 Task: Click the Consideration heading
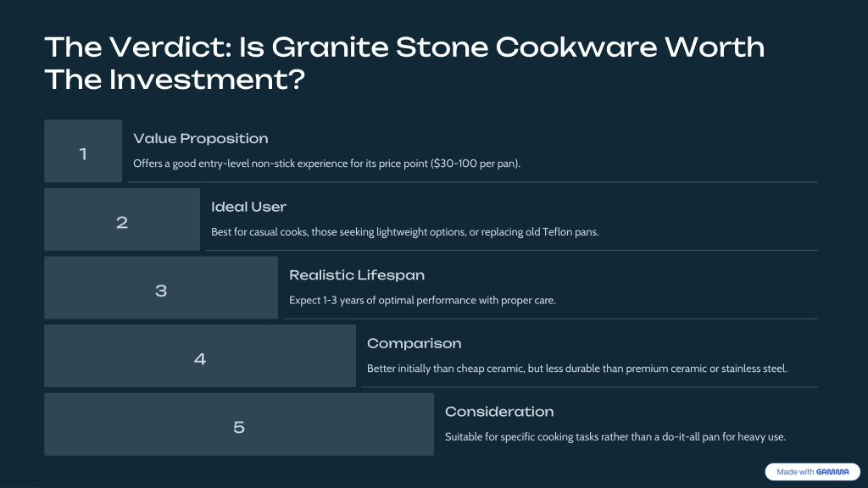click(x=499, y=412)
